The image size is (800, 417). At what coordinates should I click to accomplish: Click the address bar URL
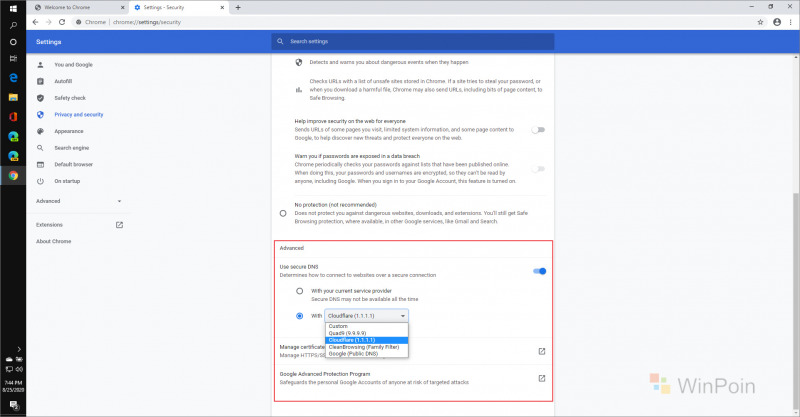pos(147,22)
